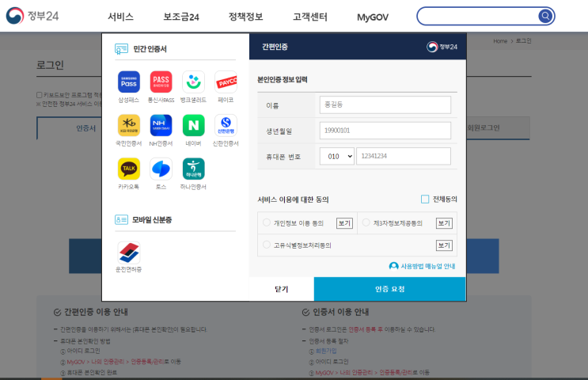Screen dimensions: 588x380
Task: Open the 정책정보 menu
Action: [245, 17]
